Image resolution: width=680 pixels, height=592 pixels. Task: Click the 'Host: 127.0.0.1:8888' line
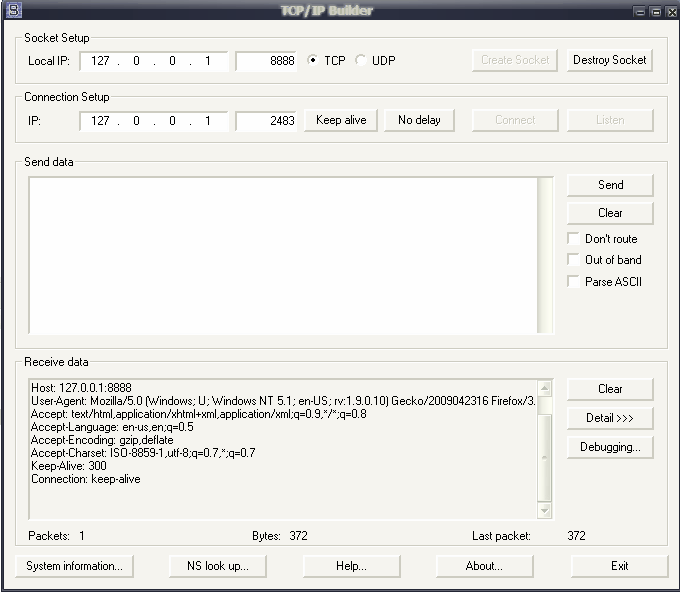pos(82,388)
